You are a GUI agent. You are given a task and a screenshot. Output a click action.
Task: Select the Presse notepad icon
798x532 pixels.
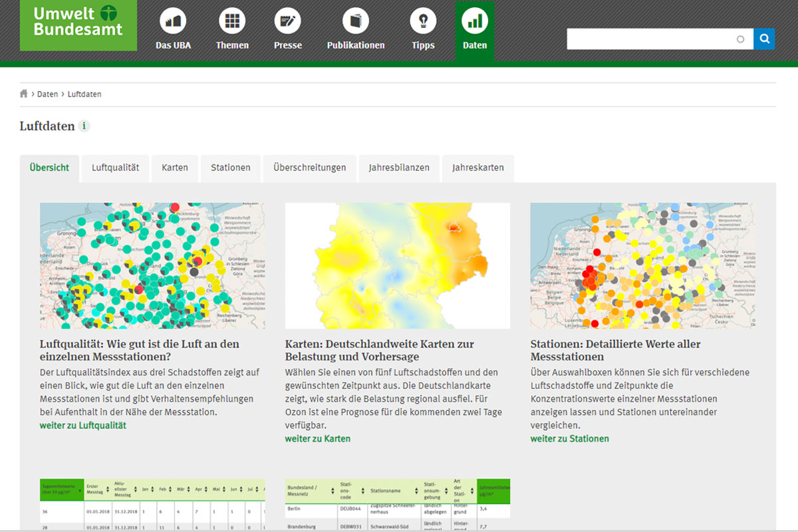coord(287,22)
